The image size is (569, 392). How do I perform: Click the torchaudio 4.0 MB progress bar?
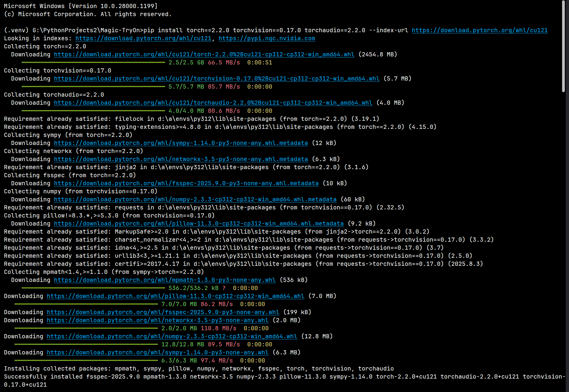click(93, 111)
